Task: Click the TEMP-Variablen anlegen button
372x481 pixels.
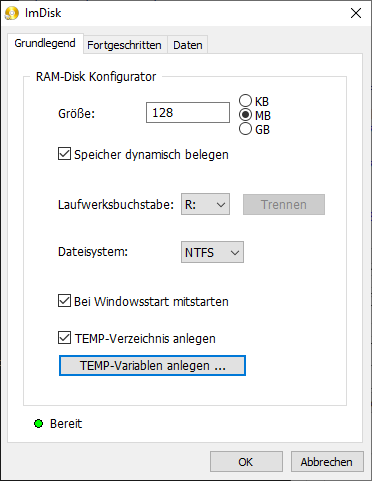Action: point(152,366)
